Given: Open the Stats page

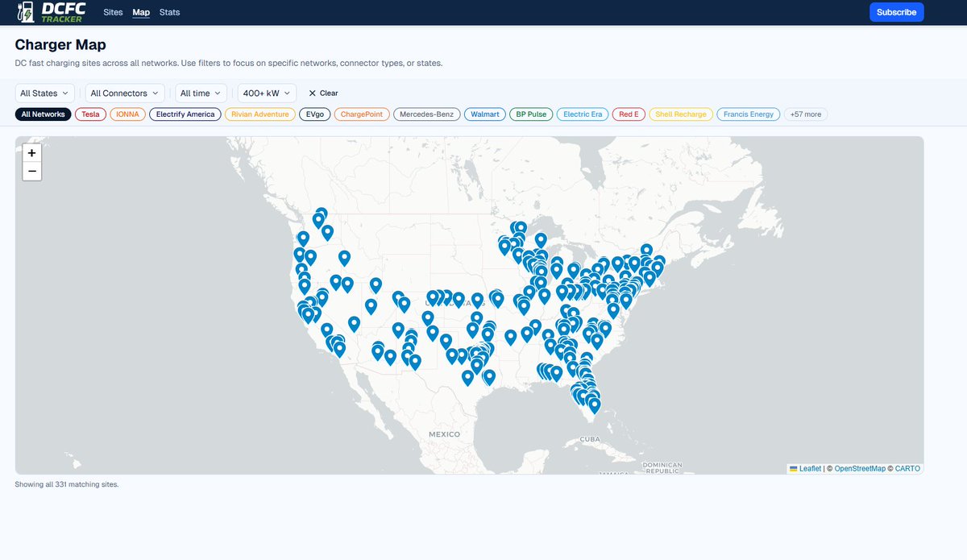Looking at the screenshot, I should 169,12.
